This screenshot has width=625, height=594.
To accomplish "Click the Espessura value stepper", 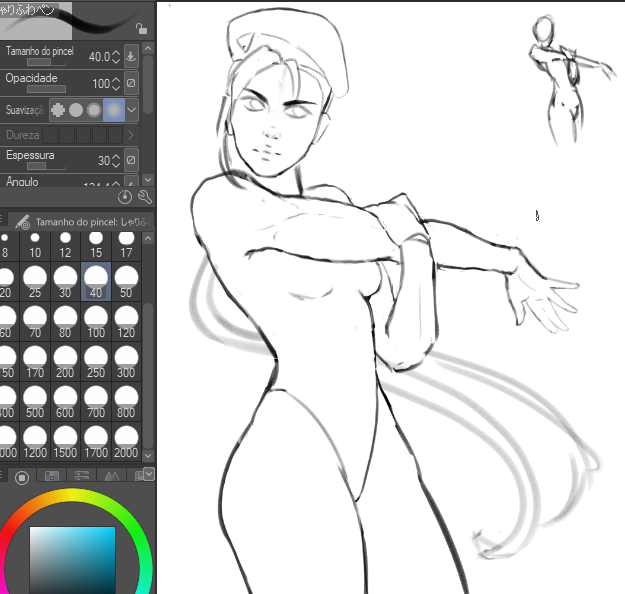I will [116, 160].
